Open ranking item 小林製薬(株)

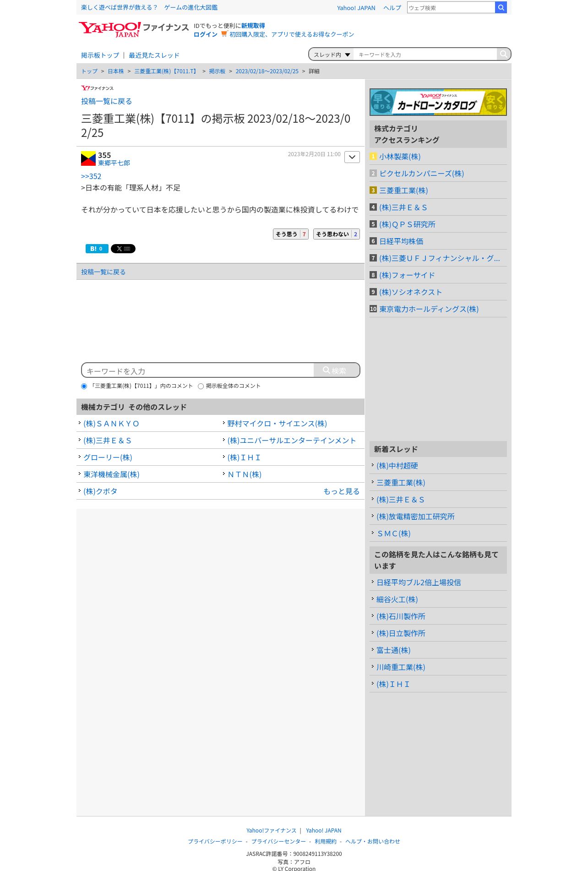coord(400,157)
